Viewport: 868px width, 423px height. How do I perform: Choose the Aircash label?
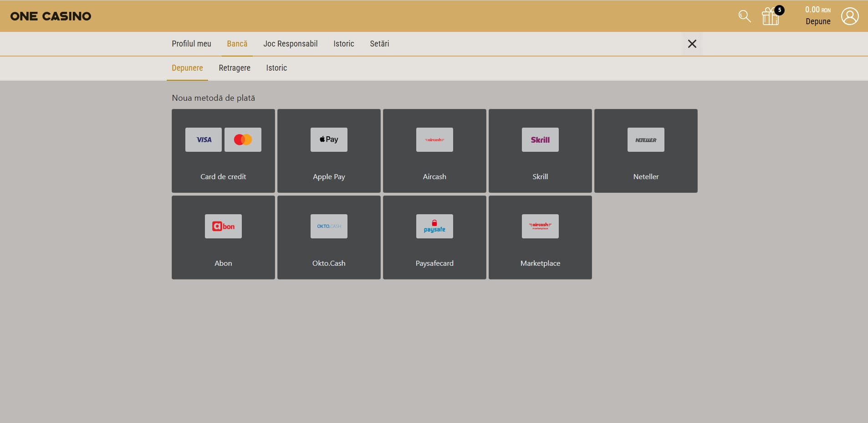(x=434, y=176)
